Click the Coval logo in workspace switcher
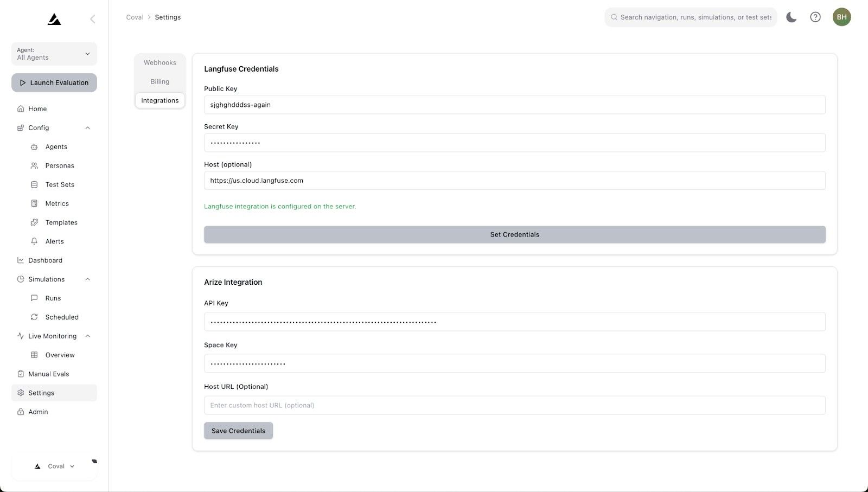 point(37,467)
